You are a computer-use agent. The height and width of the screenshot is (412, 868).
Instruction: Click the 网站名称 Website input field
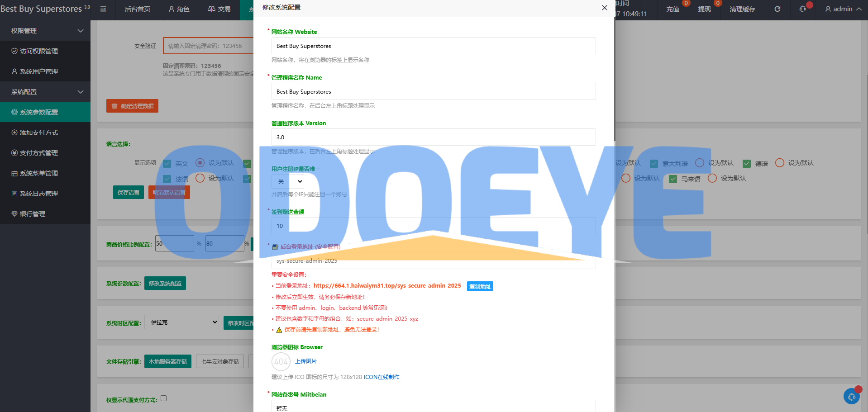pyautogui.click(x=433, y=46)
